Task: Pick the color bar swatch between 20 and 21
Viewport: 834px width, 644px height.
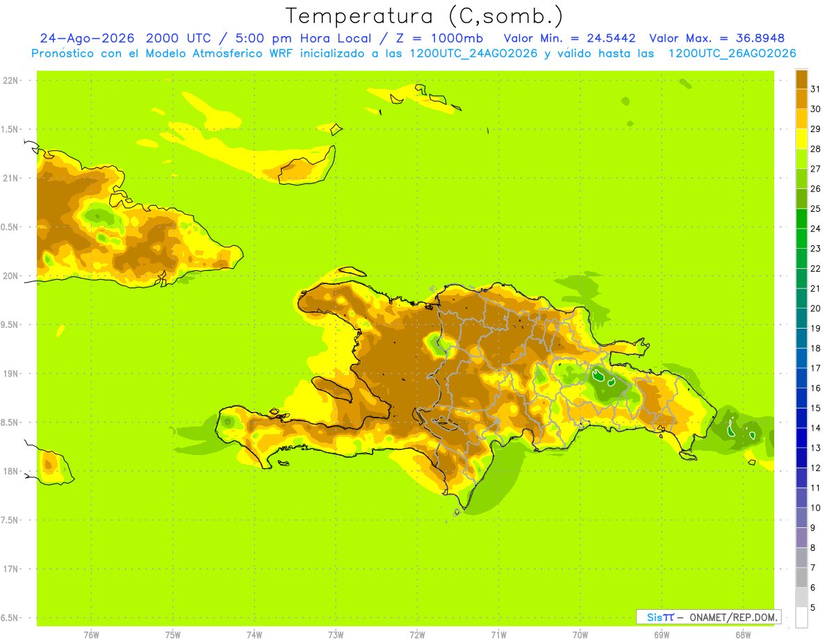Action: coord(801,299)
